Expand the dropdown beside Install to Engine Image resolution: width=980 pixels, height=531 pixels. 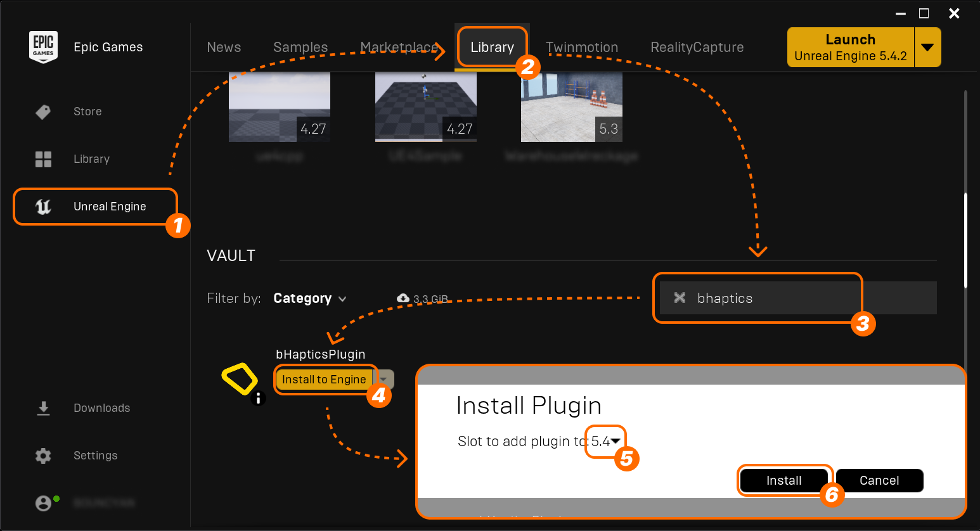384,380
